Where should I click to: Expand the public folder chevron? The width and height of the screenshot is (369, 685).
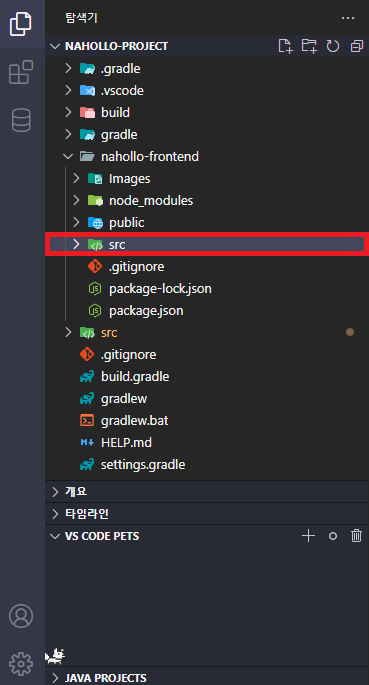tap(76, 222)
